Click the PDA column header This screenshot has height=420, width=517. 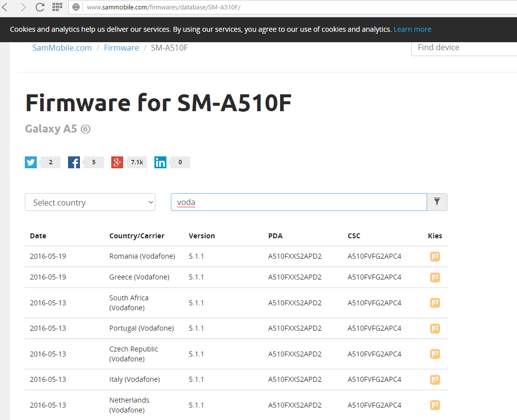(x=275, y=236)
